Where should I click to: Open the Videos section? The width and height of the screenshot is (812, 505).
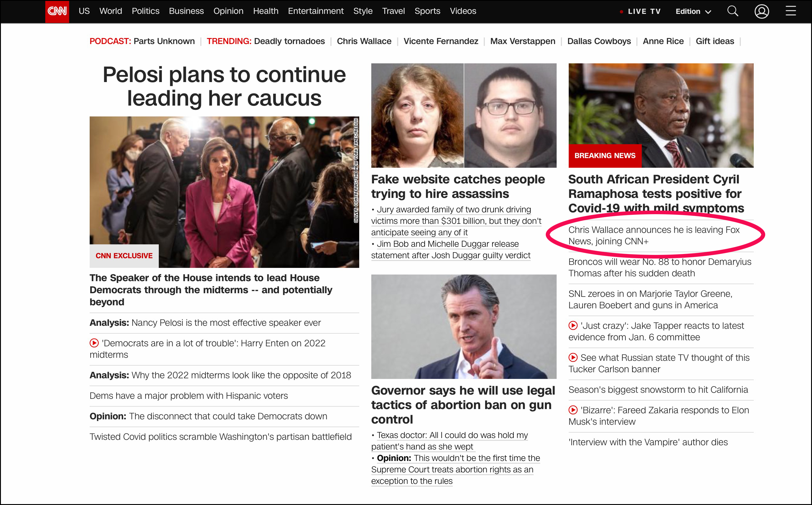click(x=463, y=11)
